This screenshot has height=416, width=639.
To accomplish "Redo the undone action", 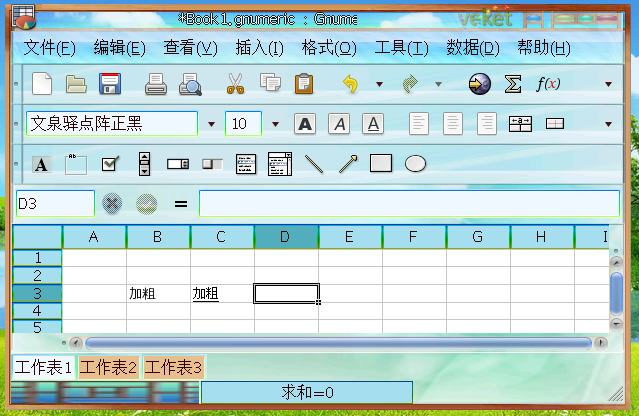I will [410, 84].
